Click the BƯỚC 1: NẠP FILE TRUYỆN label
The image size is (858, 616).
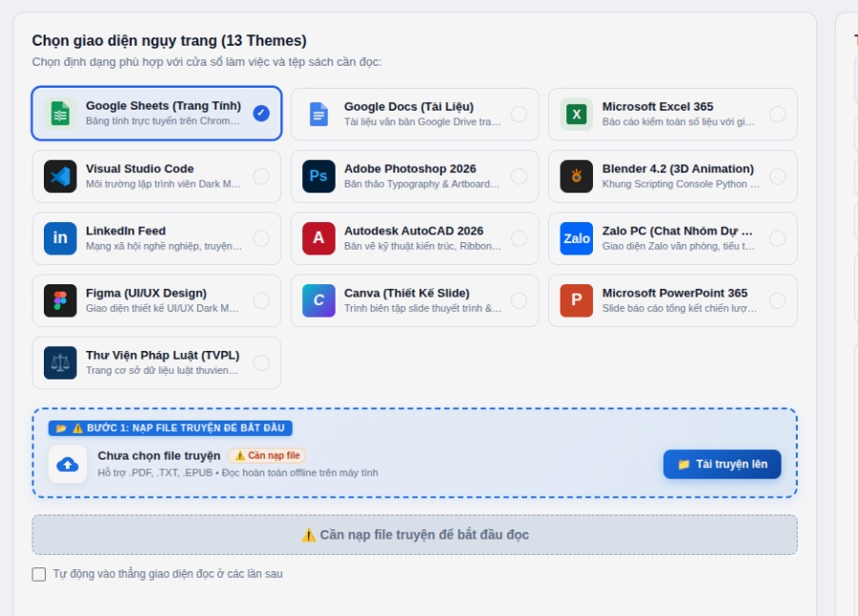click(x=171, y=428)
